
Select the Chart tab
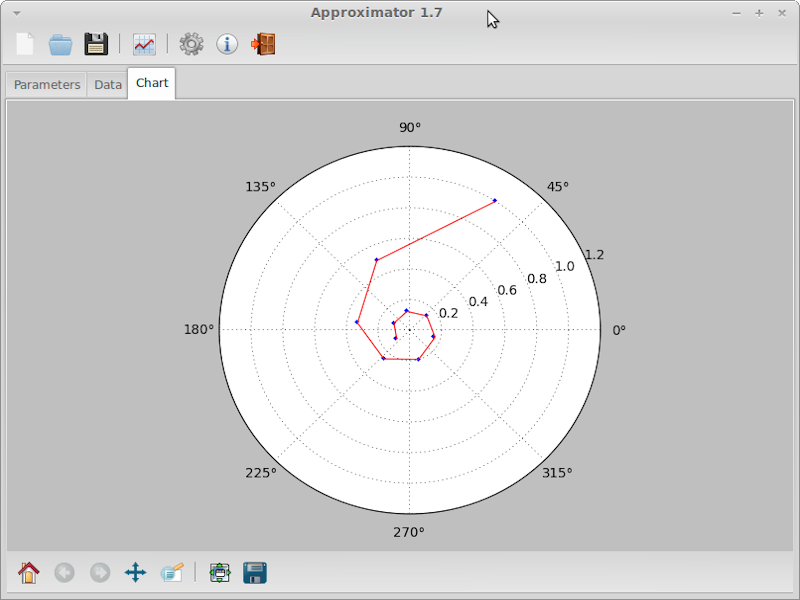(x=152, y=84)
